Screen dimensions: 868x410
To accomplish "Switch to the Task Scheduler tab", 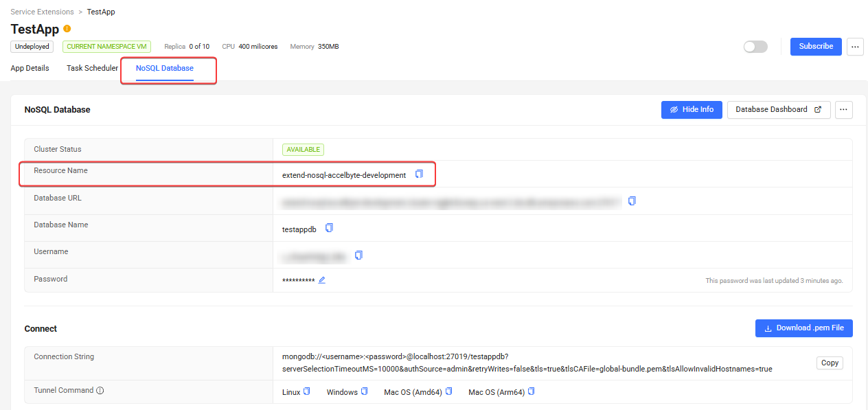I will click(x=92, y=69).
